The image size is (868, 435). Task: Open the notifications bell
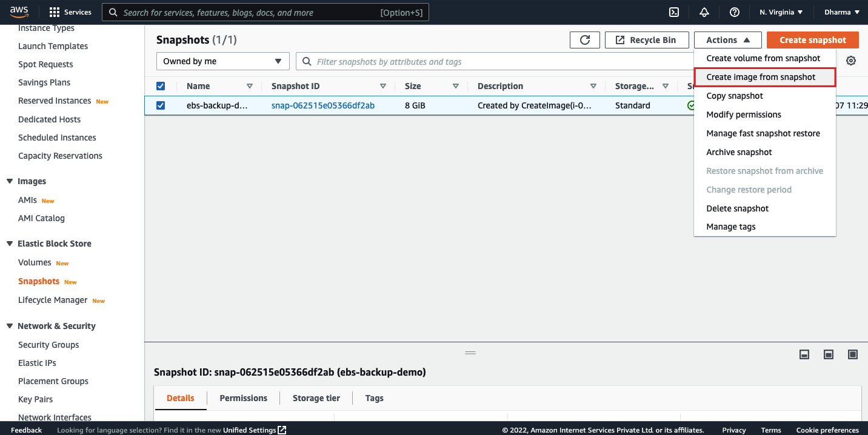coord(704,12)
